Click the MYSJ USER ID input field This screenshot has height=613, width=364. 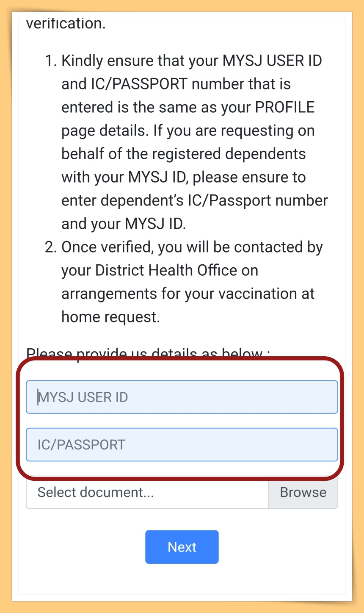click(x=182, y=397)
